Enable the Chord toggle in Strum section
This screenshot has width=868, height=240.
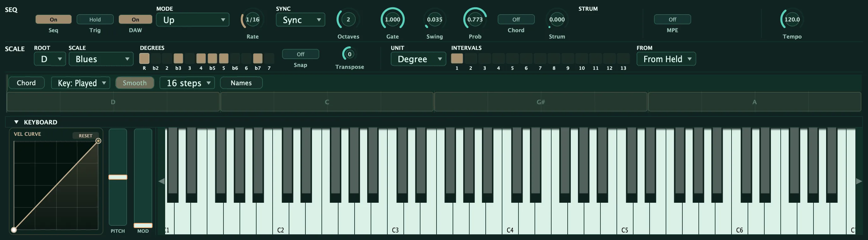(516, 19)
